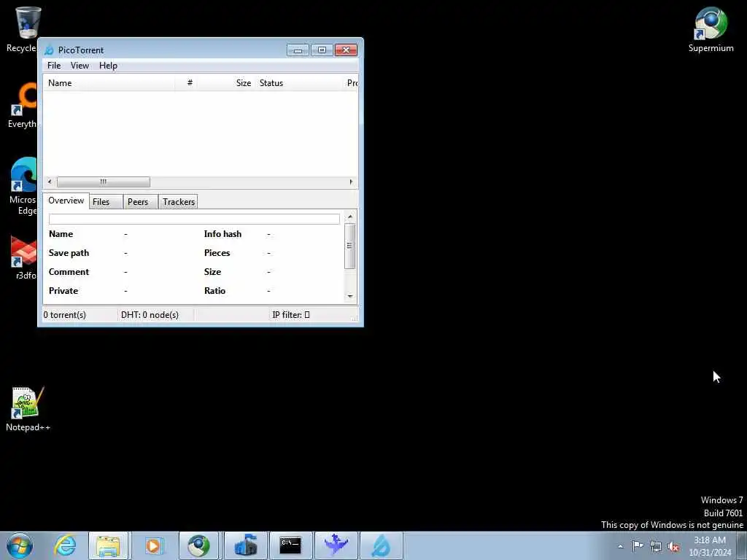
Task: Open the Windows Start menu
Action: tap(20, 545)
